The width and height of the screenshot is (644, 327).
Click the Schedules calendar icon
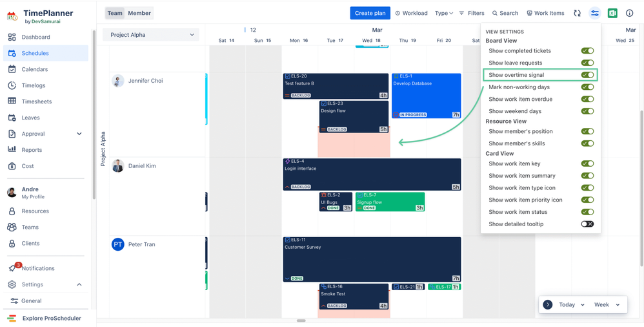[12, 53]
